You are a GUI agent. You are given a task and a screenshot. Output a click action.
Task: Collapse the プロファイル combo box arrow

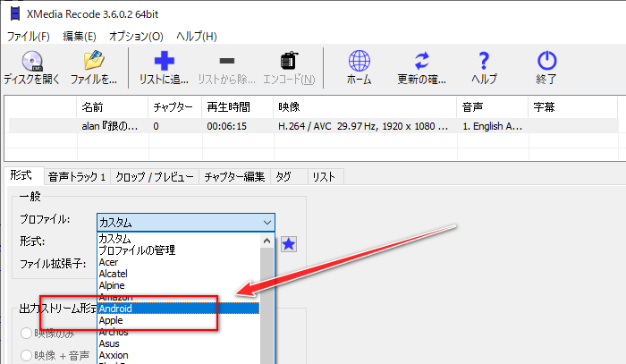tap(267, 223)
